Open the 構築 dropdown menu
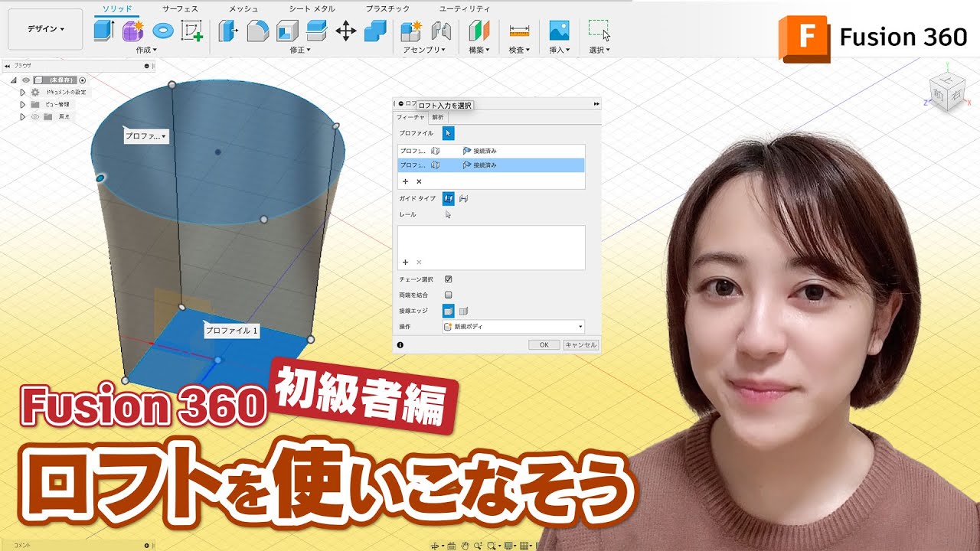Image resolution: width=980 pixels, height=551 pixels. pyautogui.click(x=479, y=50)
